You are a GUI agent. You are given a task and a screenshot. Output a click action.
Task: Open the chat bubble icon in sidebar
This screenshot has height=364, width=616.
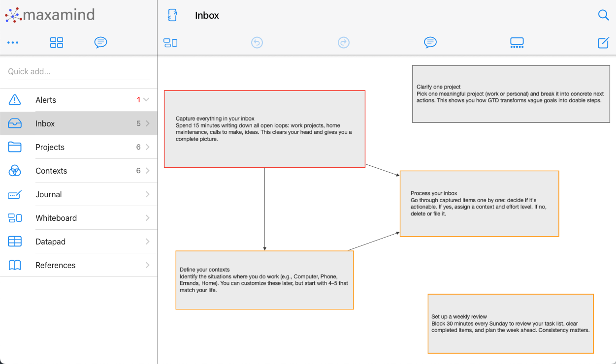(x=100, y=43)
